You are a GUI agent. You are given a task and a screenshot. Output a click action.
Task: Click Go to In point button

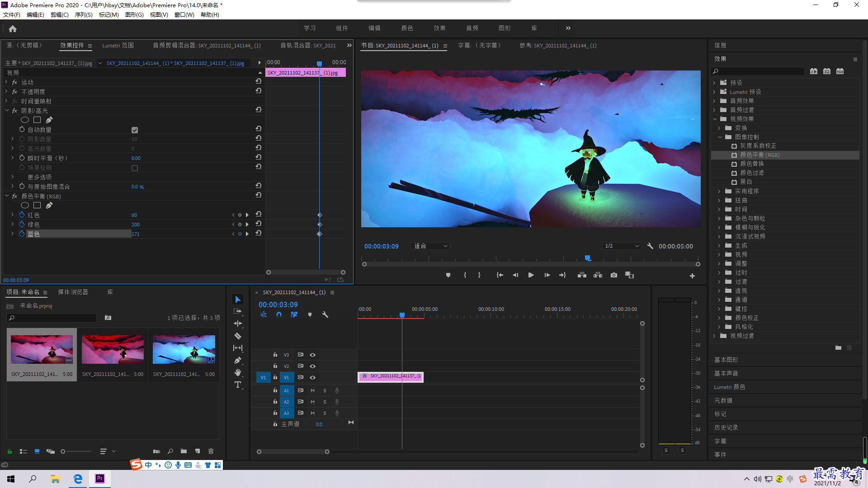(x=500, y=275)
